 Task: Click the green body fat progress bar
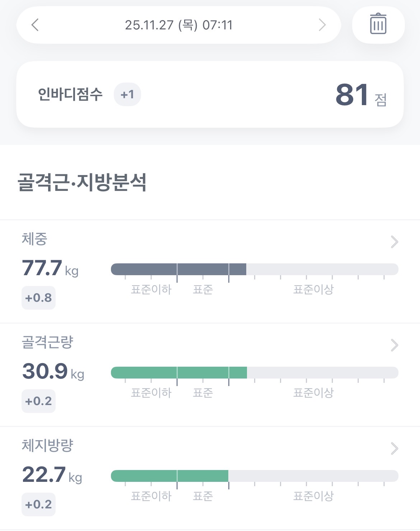point(169,476)
